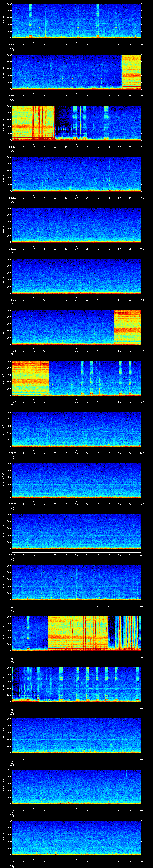Click 'Frequency (Hz)' axis label of 13:14:00 panel
Image resolution: width=153 pixels, height=868 pixels.
point(3,21)
